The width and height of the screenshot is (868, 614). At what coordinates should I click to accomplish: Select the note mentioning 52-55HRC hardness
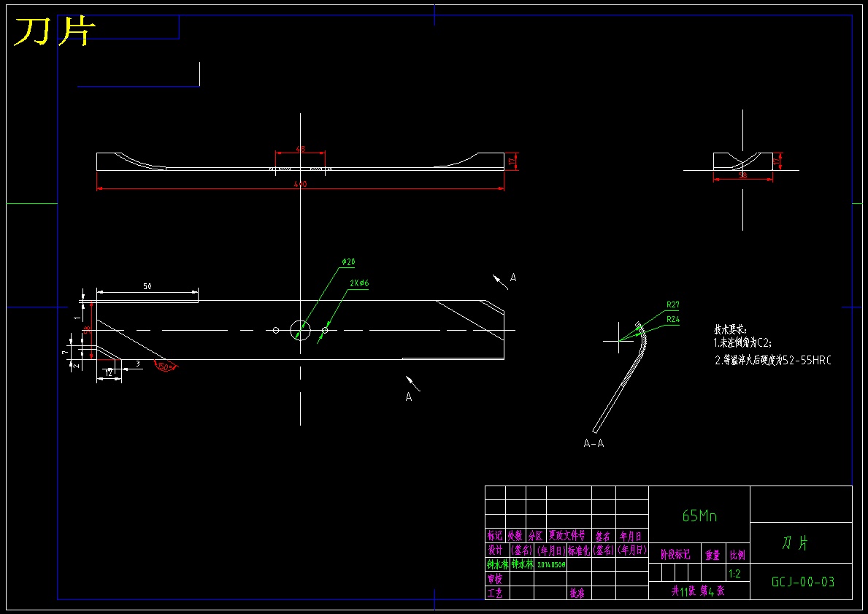click(x=773, y=361)
